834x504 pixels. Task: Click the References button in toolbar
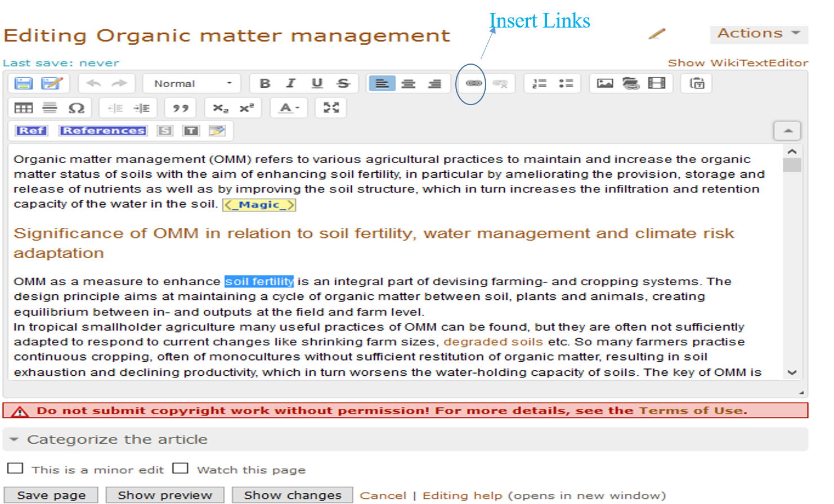click(x=103, y=130)
